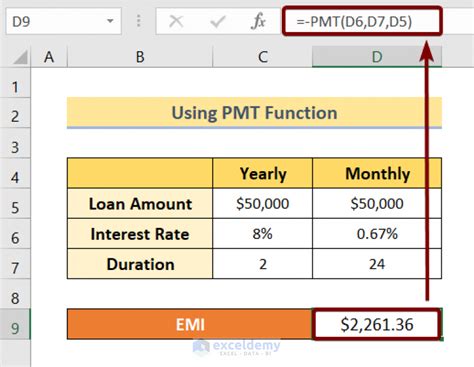Click the Name Box showing D9

(63, 22)
